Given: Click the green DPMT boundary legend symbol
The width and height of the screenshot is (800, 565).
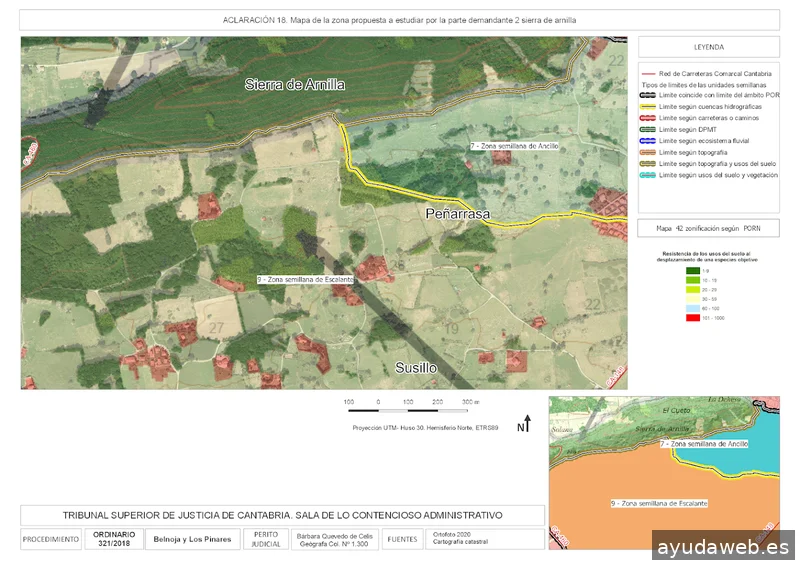Looking at the screenshot, I should (x=648, y=129).
